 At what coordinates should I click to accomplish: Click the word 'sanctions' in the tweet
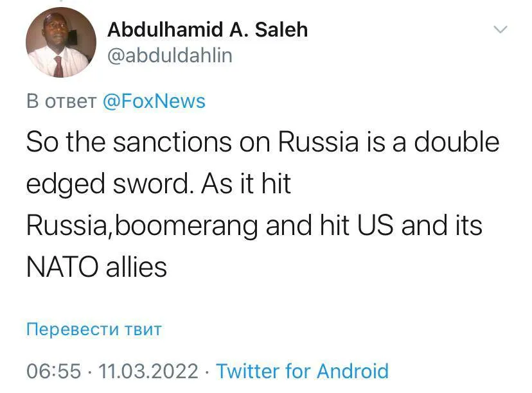click(172, 142)
